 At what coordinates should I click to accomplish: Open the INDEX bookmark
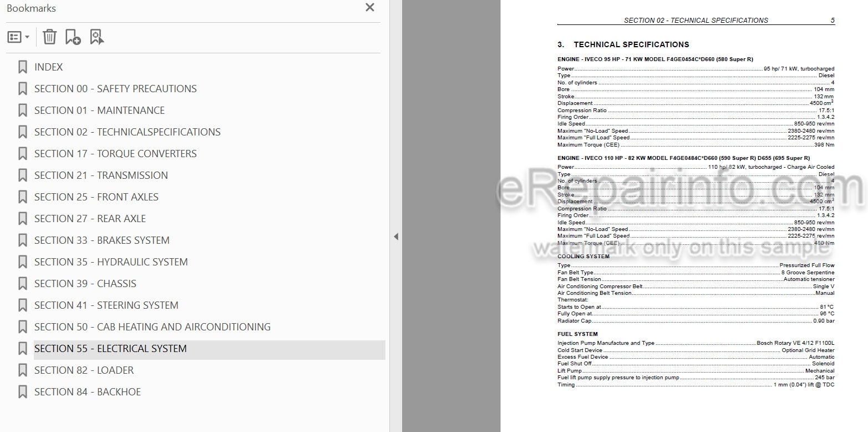point(49,67)
